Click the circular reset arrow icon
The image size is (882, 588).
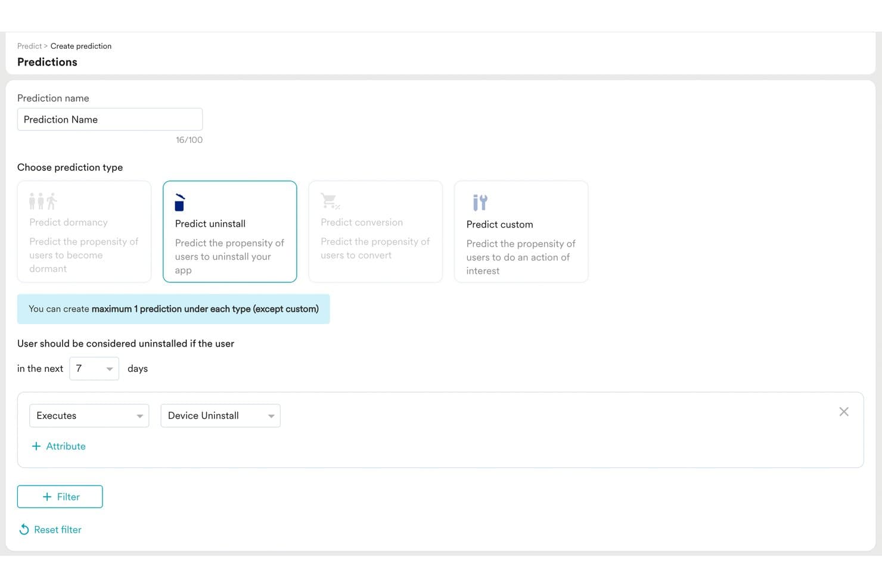[24, 530]
